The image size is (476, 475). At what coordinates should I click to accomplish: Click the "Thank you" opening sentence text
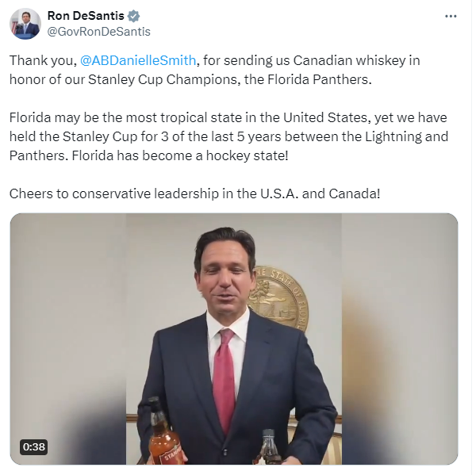click(x=215, y=70)
